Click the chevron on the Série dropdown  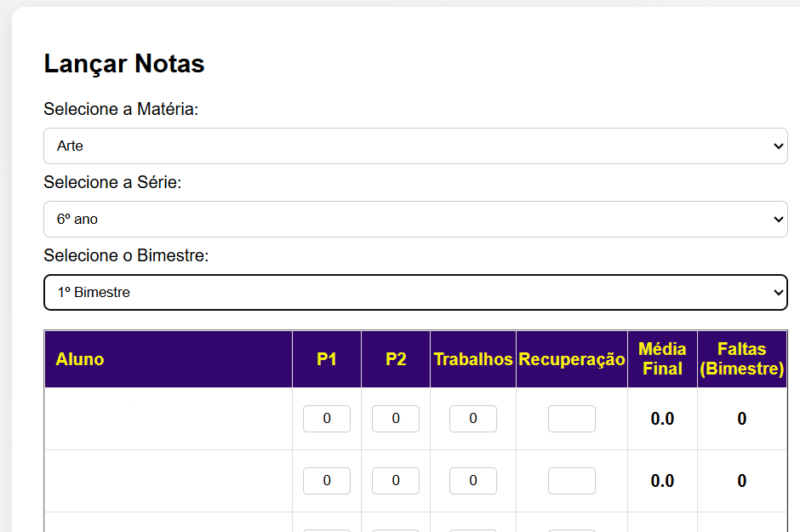coord(780,219)
